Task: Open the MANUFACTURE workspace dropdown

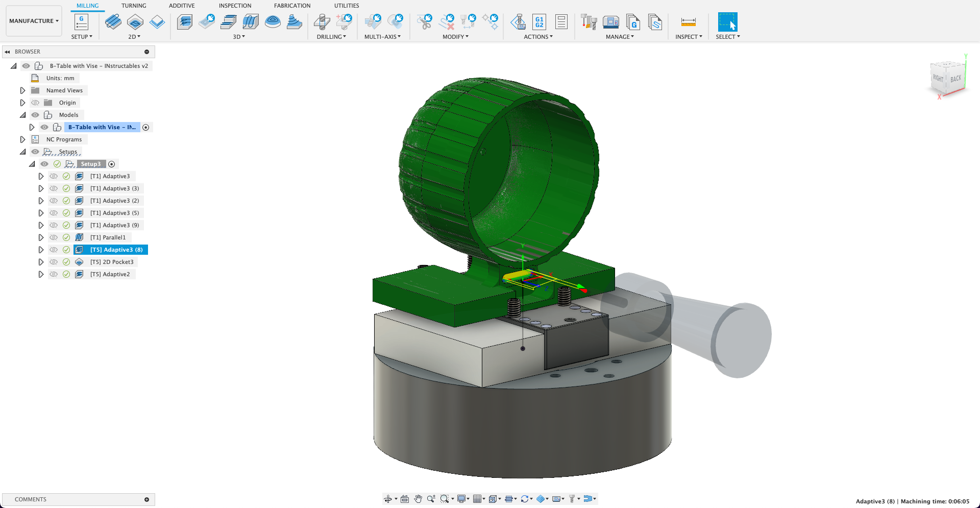Action: (x=34, y=21)
